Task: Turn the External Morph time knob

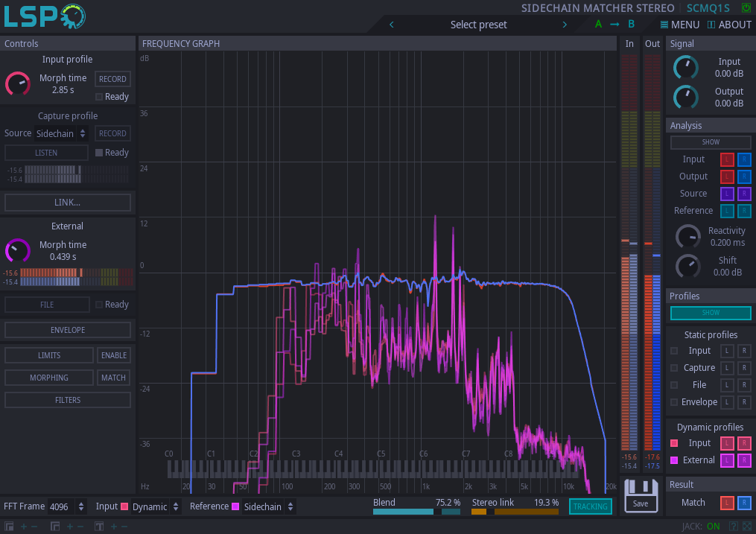Action: (18, 250)
